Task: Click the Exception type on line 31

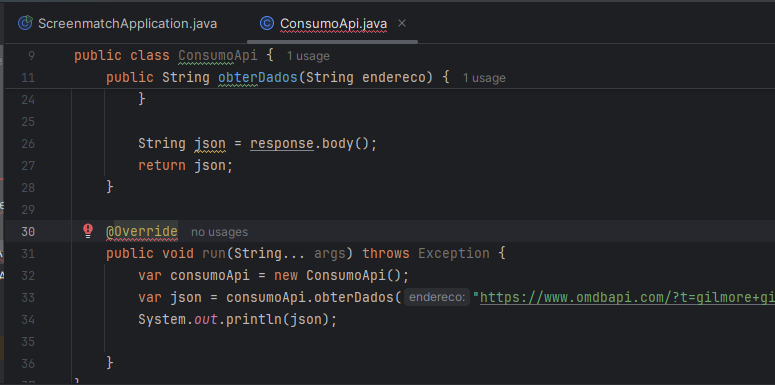Action: (454, 254)
